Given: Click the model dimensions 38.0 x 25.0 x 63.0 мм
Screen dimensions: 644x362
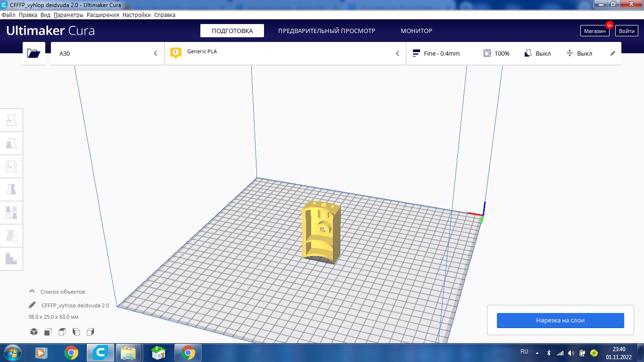Looking at the screenshot, I should point(53,317).
